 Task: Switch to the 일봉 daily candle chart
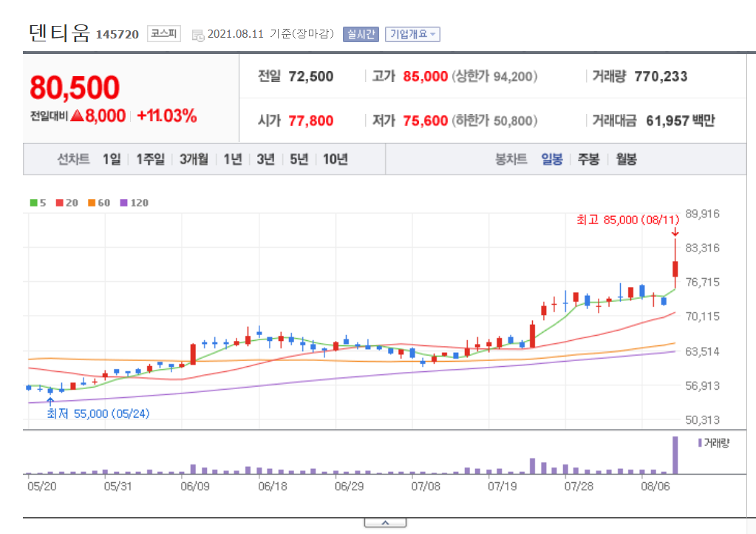pyautogui.click(x=552, y=159)
